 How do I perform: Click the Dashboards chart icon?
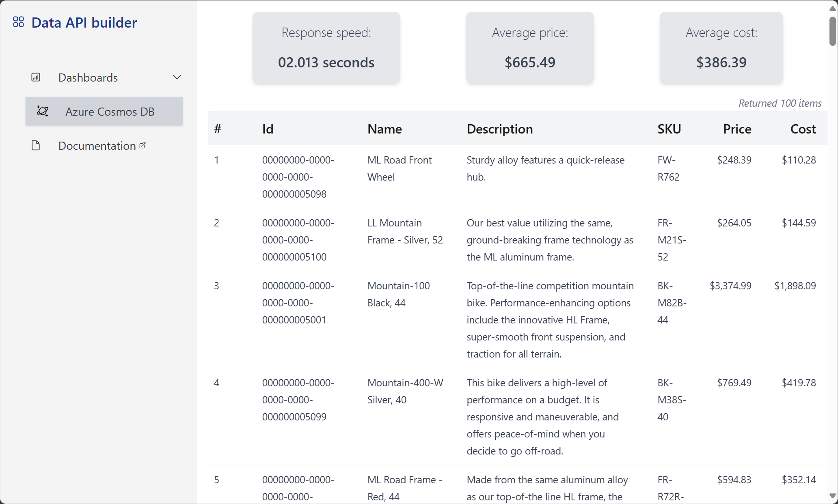click(x=36, y=77)
